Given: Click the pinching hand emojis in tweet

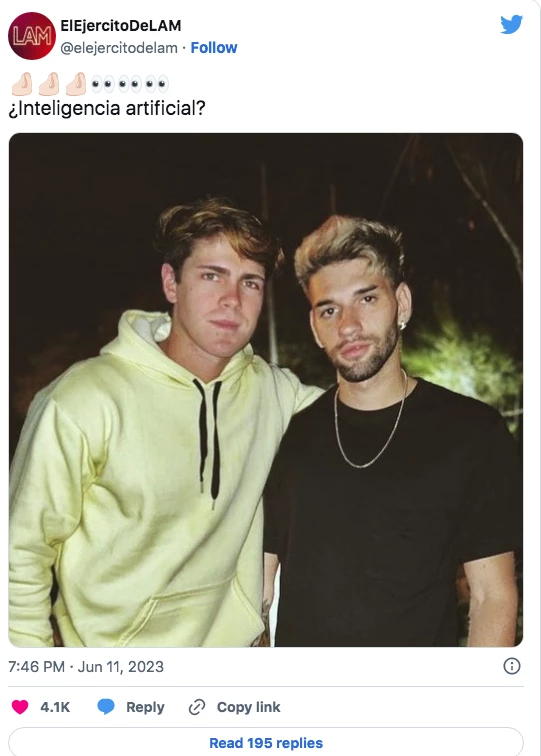Looking at the screenshot, I should [x=49, y=84].
